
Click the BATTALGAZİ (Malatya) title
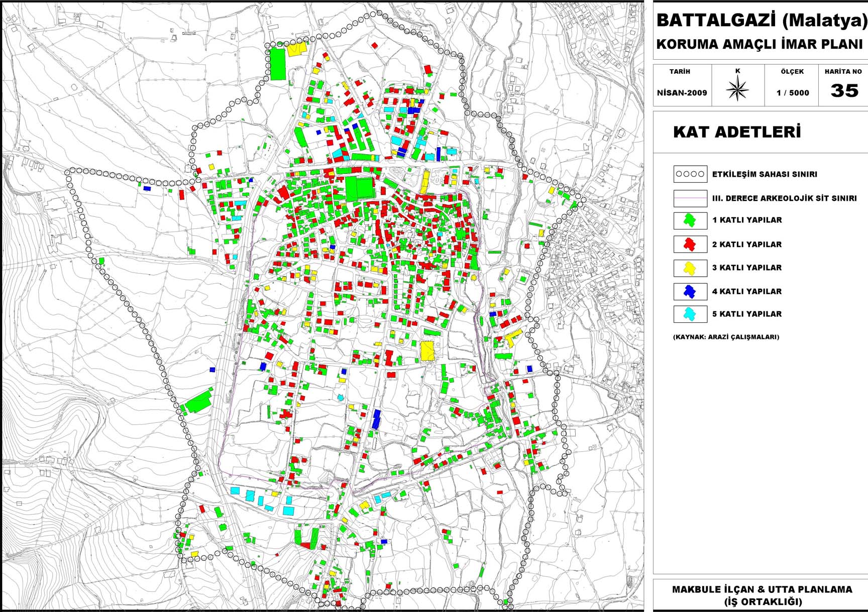pyautogui.click(x=762, y=21)
